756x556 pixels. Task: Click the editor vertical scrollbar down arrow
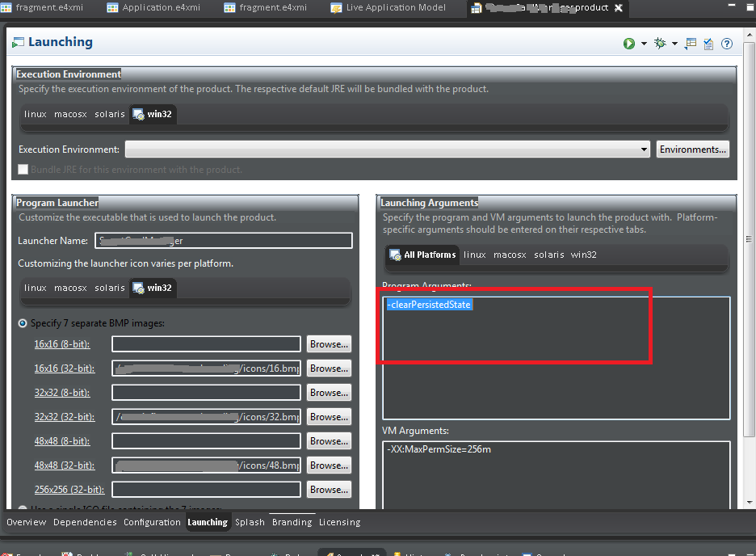point(750,503)
